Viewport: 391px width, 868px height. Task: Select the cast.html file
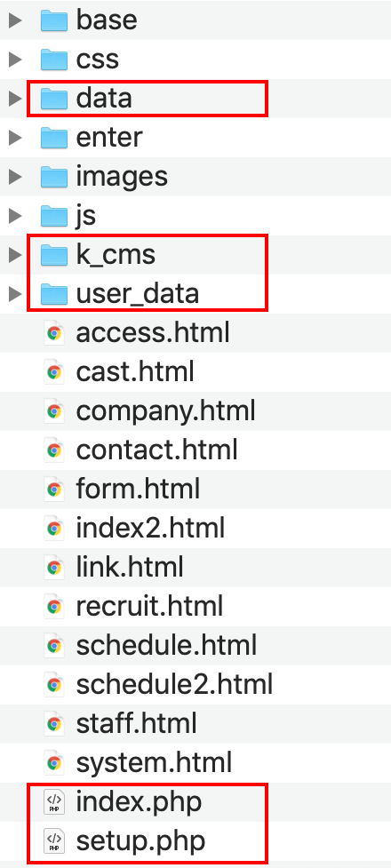coord(135,372)
